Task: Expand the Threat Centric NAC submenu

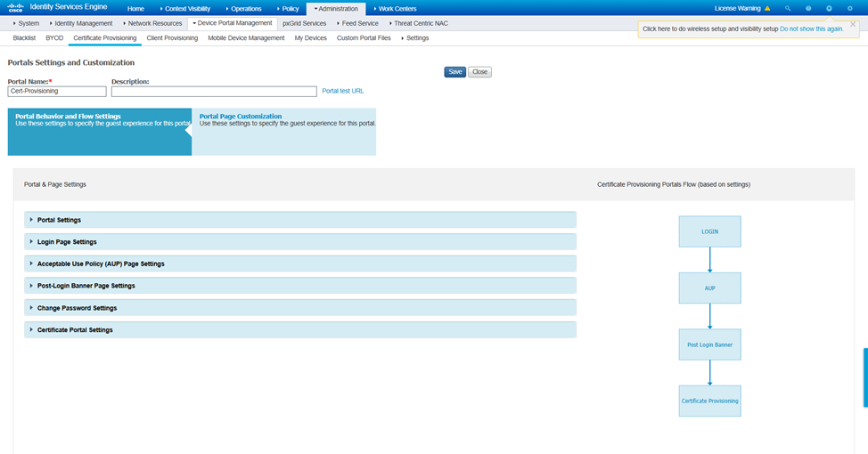Action: click(419, 23)
